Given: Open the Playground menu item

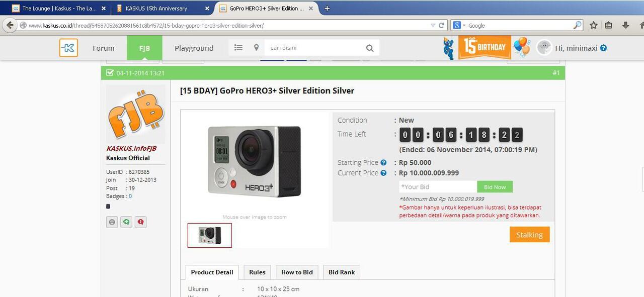Looking at the screenshot, I should click(194, 48).
